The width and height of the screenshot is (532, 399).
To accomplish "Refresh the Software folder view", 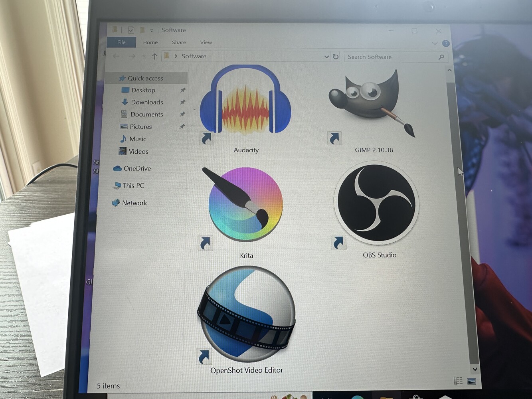I will (336, 57).
